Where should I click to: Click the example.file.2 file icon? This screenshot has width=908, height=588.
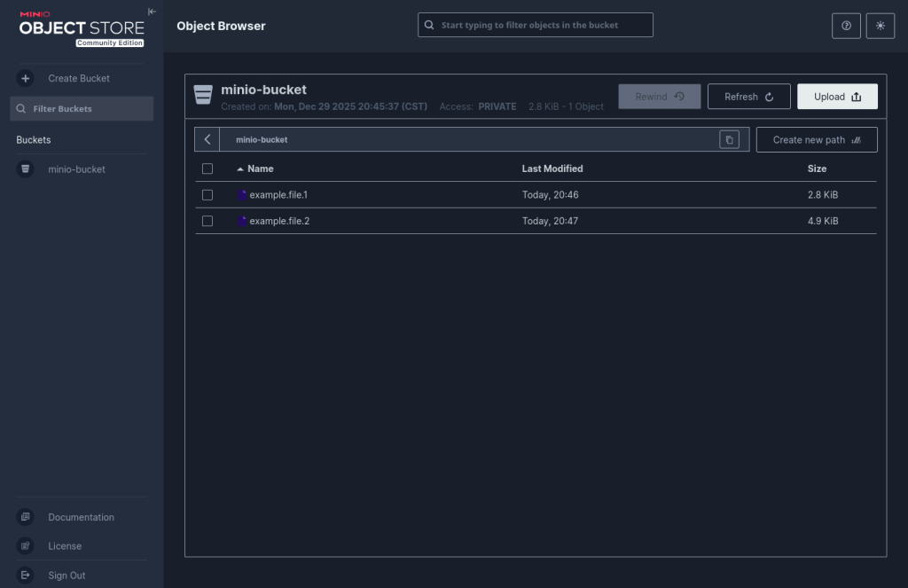[242, 221]
